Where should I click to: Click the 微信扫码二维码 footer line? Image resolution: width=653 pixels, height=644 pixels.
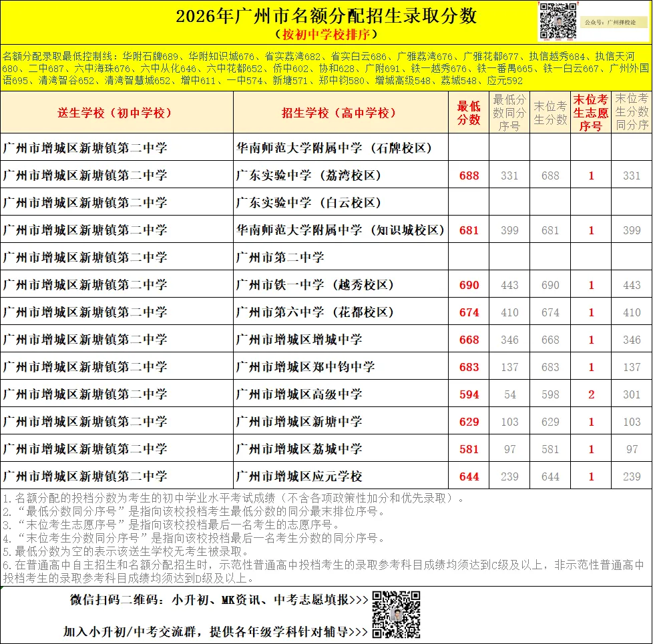pyautogui.click(x=219, y=600)
